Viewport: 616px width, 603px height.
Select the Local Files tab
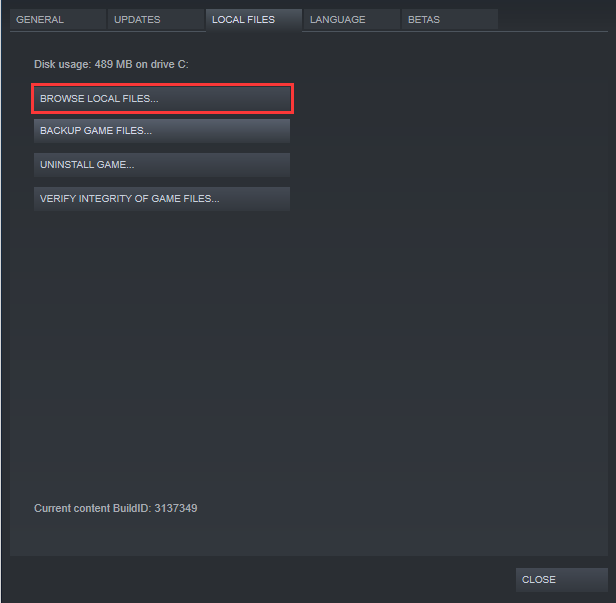254,20
